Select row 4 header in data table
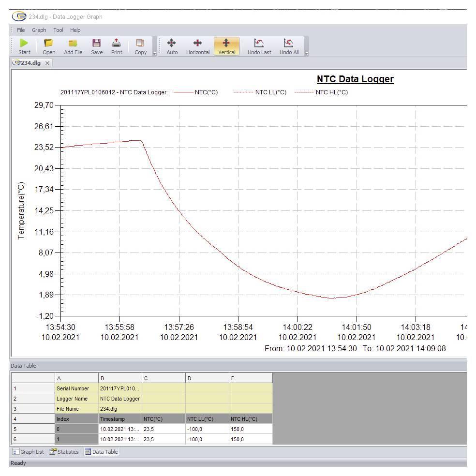This screenshot has height=476, width=476. (33, 419)
